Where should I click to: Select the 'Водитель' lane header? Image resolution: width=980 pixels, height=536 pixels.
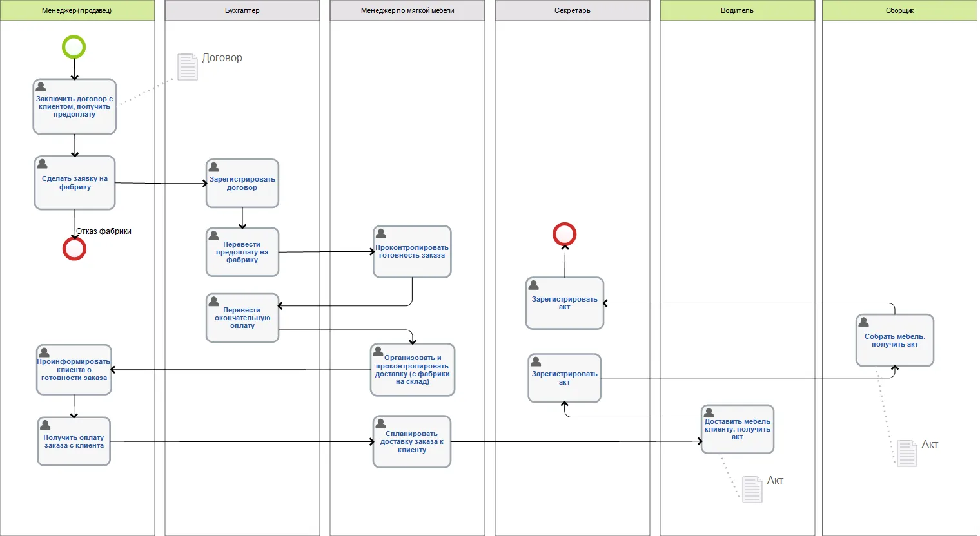point(737,10)
